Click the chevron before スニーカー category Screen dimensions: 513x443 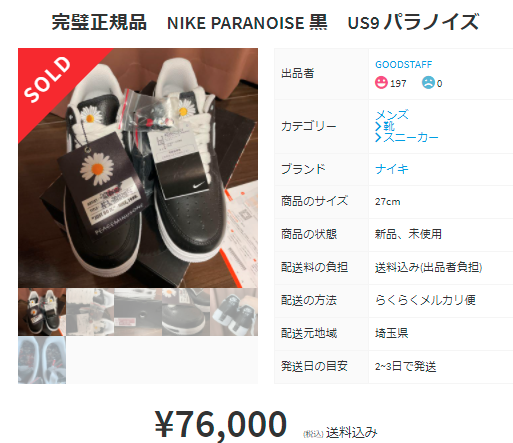[378, 138]
